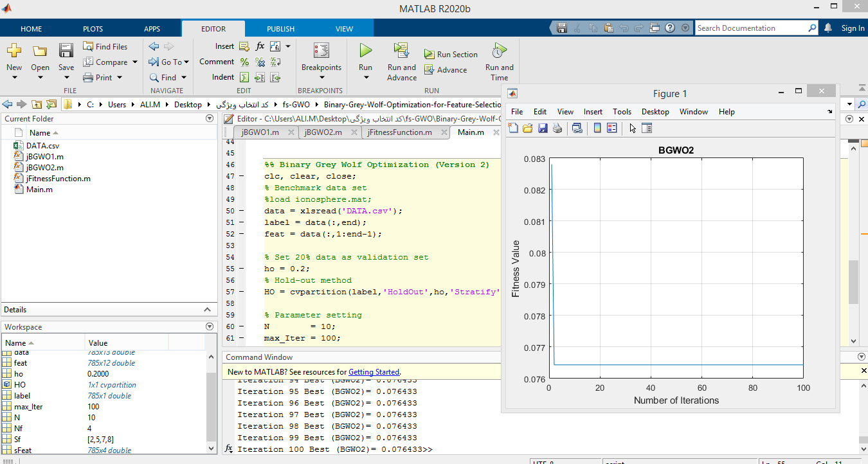This screenshot has height=464, width=868.
Task: Click the Search Documentation field
Action: coord(756,28)
